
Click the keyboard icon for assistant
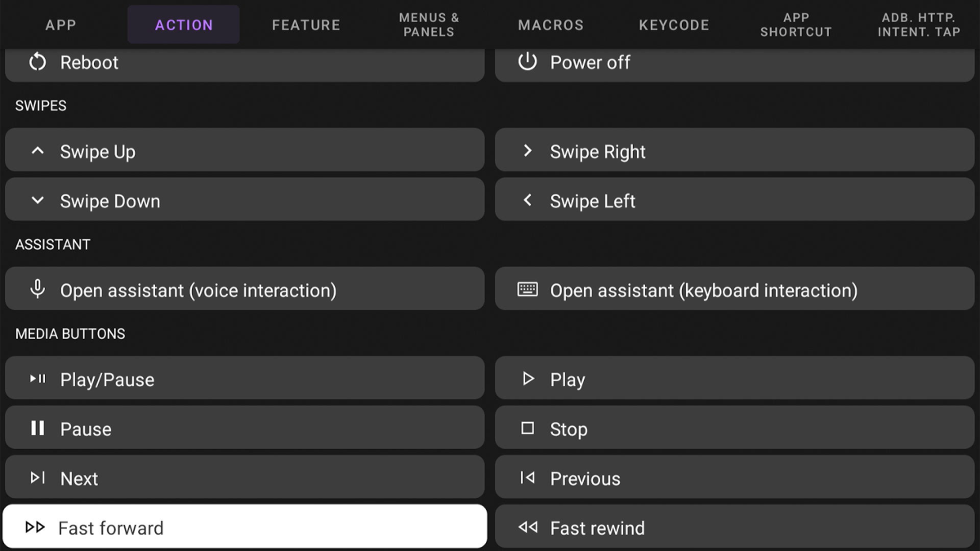point(528,290)
